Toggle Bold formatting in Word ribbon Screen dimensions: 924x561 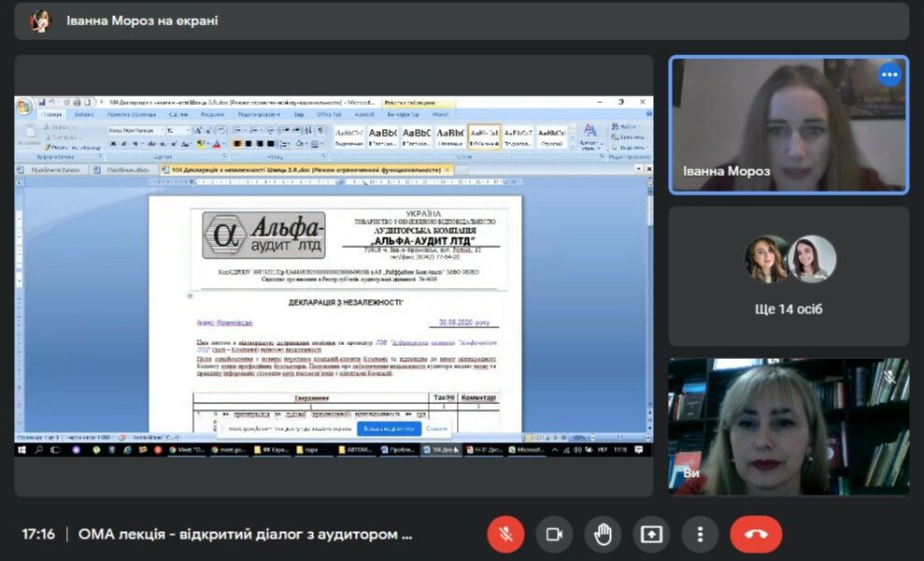[113, 144]
